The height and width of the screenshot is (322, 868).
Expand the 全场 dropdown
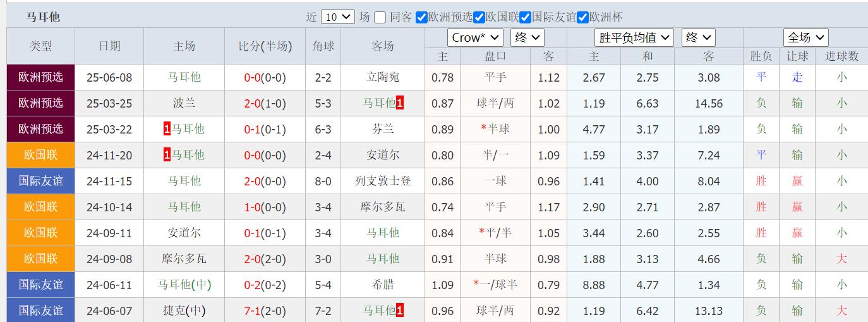coord(805,38)
